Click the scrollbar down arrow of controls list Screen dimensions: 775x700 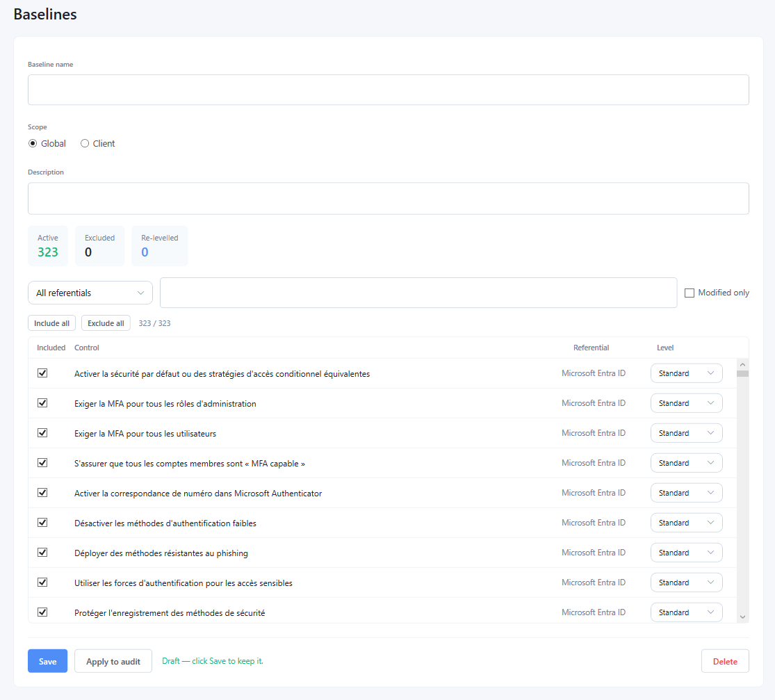742,617
